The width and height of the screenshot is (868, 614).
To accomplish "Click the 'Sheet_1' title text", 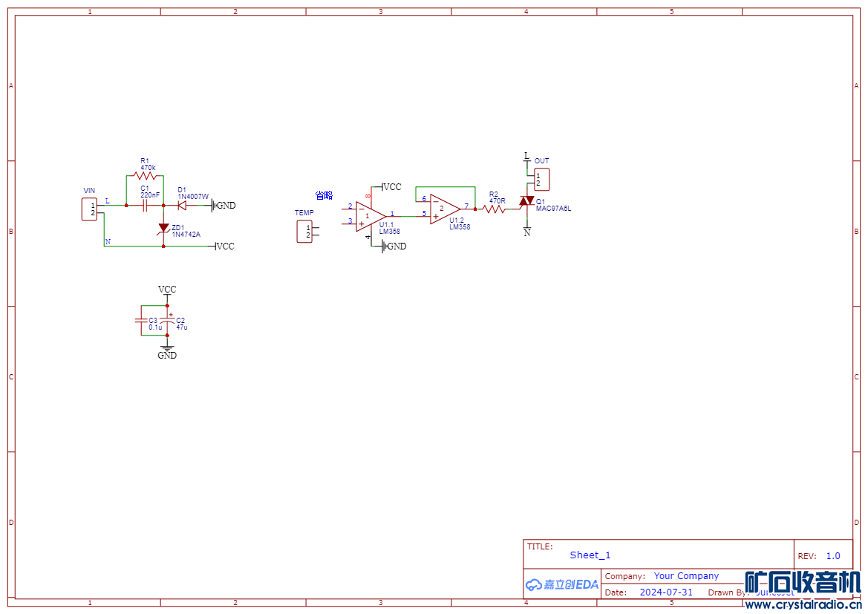I will click(x=590, y=555).
